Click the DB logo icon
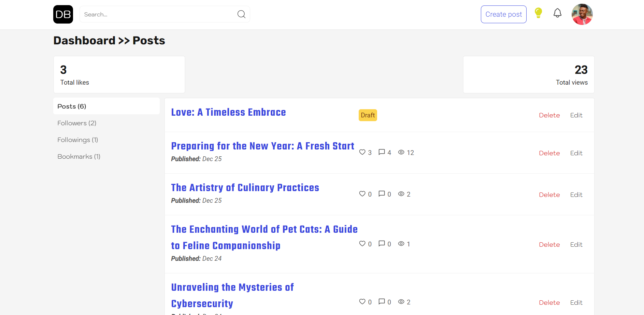This screenshot has height=315, width=644. (x=63, y=14)
